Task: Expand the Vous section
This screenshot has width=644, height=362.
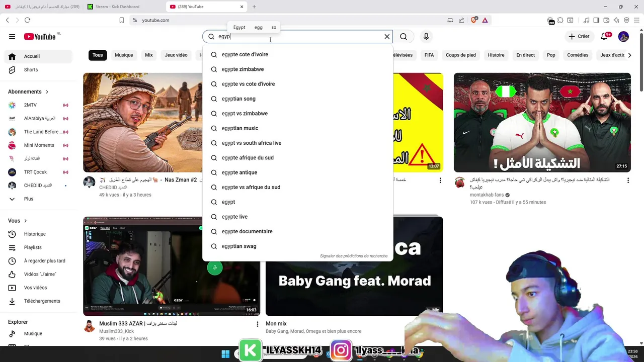Action: pos(18,221)
